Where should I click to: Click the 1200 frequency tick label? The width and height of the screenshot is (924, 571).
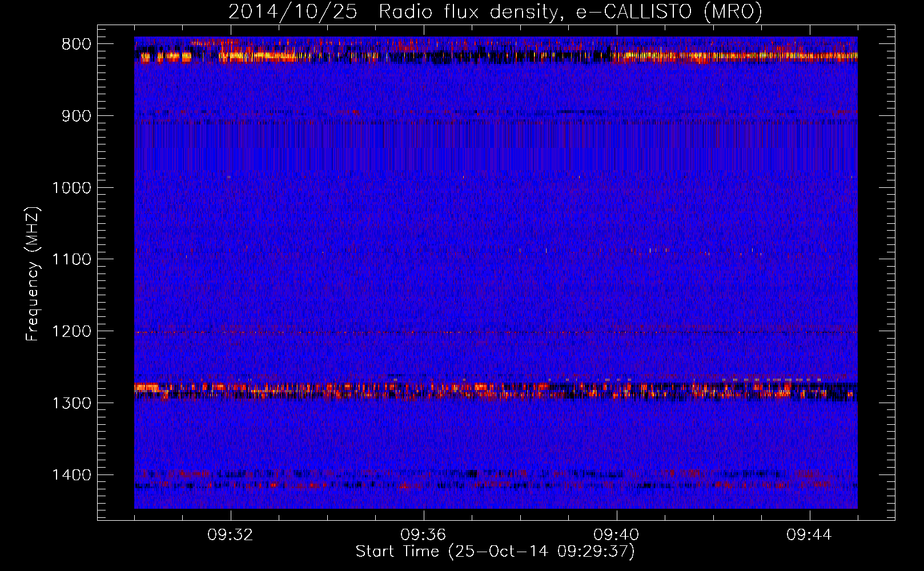tap(71, 331)
